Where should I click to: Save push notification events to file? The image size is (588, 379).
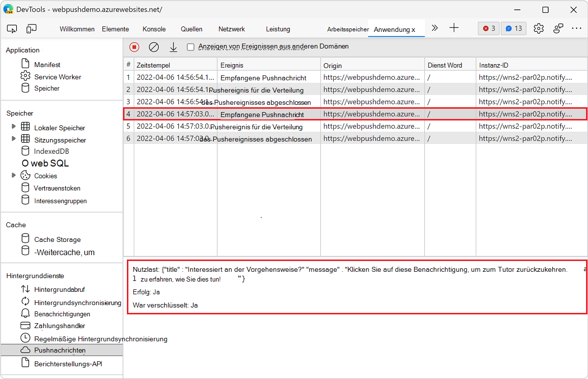tap(173, 46)
